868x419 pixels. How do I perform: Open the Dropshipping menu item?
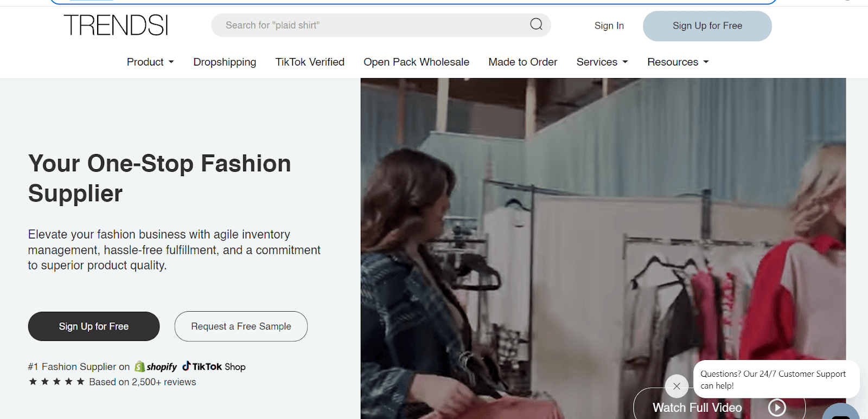[x=225, y=62]
